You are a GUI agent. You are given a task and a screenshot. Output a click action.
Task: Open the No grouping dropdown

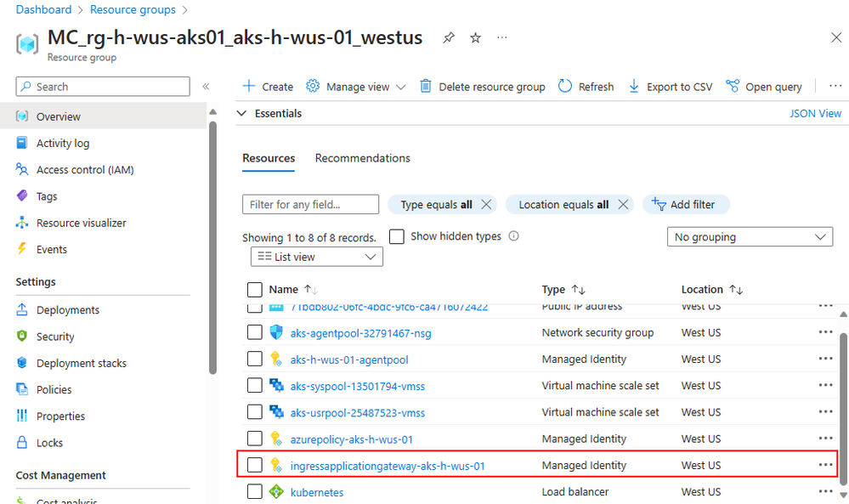click(750, 236)
